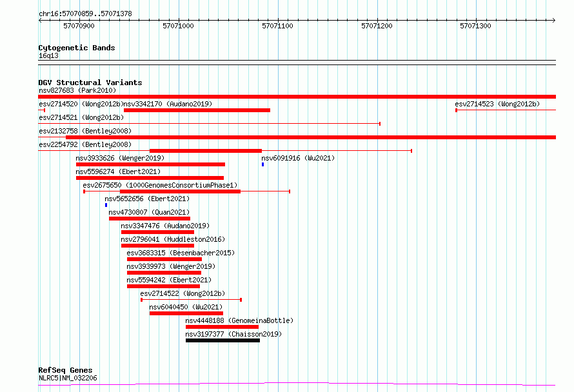Click the nsv5652656 (Ebert2021) label
The width and height of the screenshot is (574, 392).
147,199
